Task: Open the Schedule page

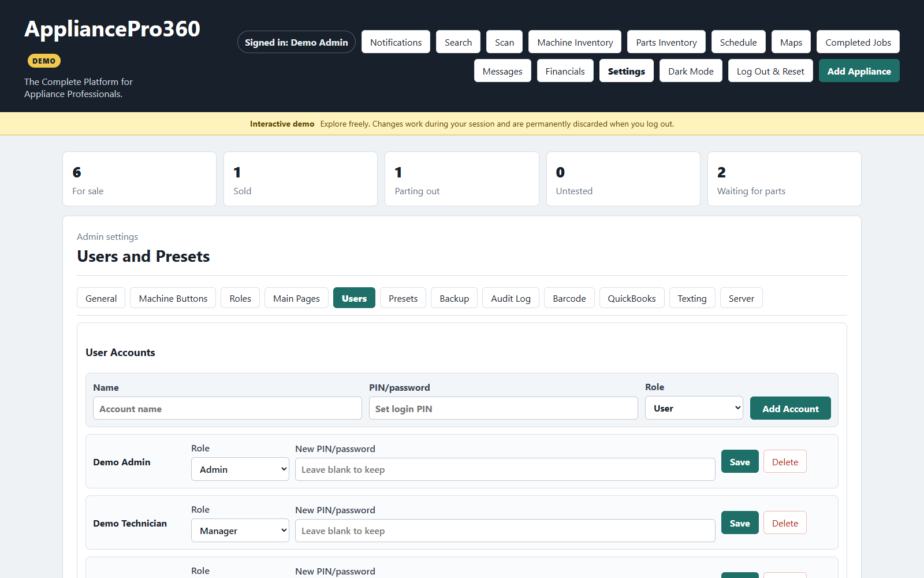Action: pyautogui.click(x=738, y=42)
